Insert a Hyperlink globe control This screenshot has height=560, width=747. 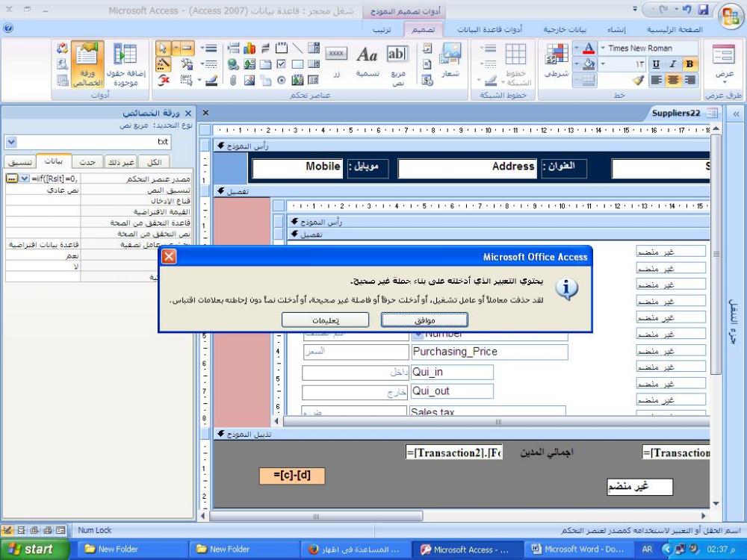233,63
